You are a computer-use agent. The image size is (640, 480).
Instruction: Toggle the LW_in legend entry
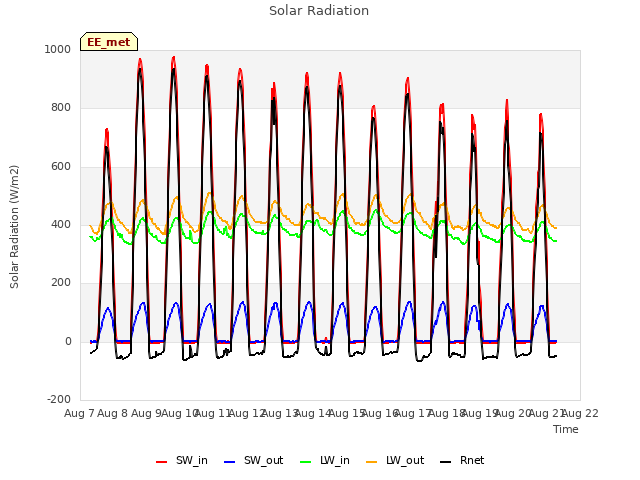point(325,461)
